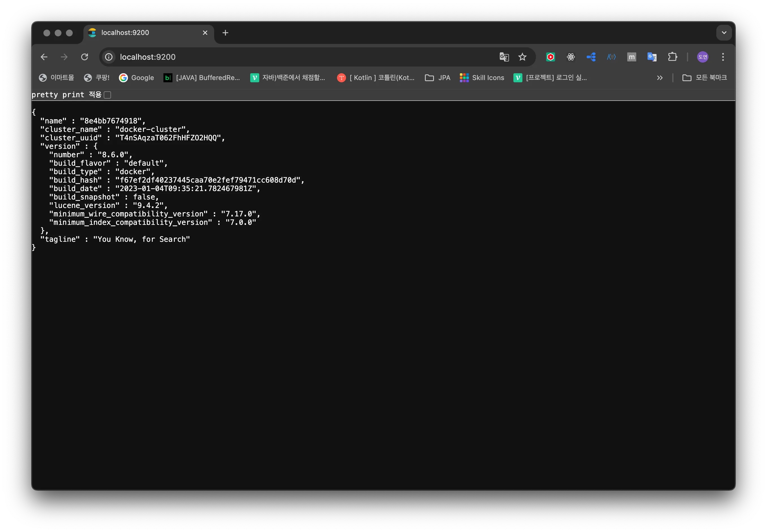Show more bookmarks with the double chevron
The height and width of the screenshot is (532, 767).
660,78
